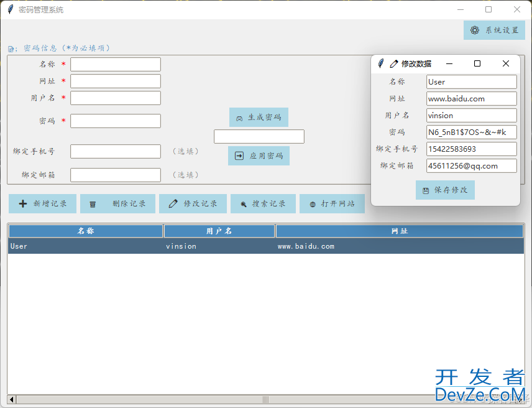The height and width of the screenshot is (408, 532).
Task: Click the note icon beside 密码信息 heading
Action: click(x=11, y=49)
